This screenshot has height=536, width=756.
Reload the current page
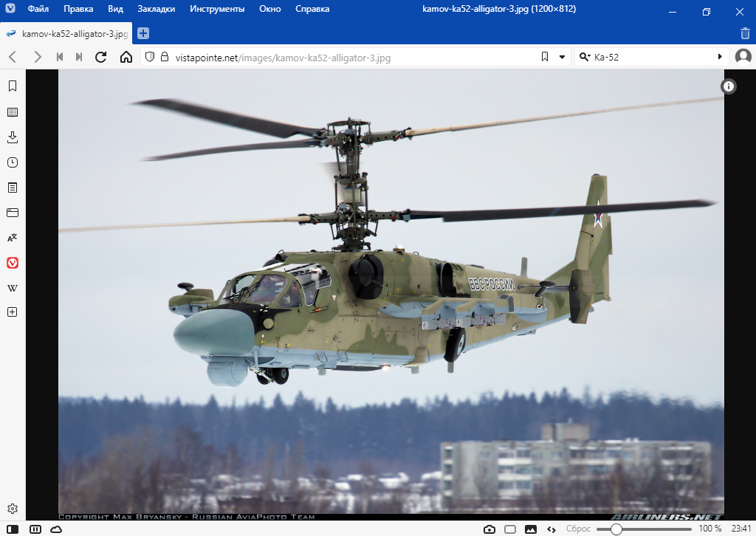(x=101, y=57)
